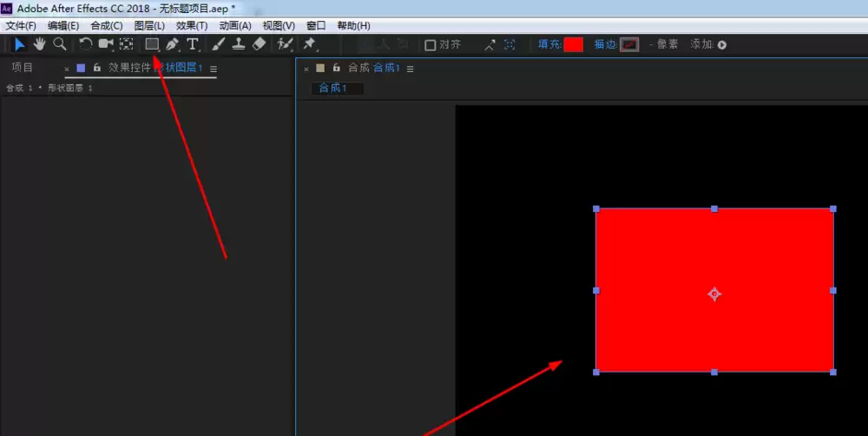Select the Brush tool
868x436 pixels.
point(218,44)
